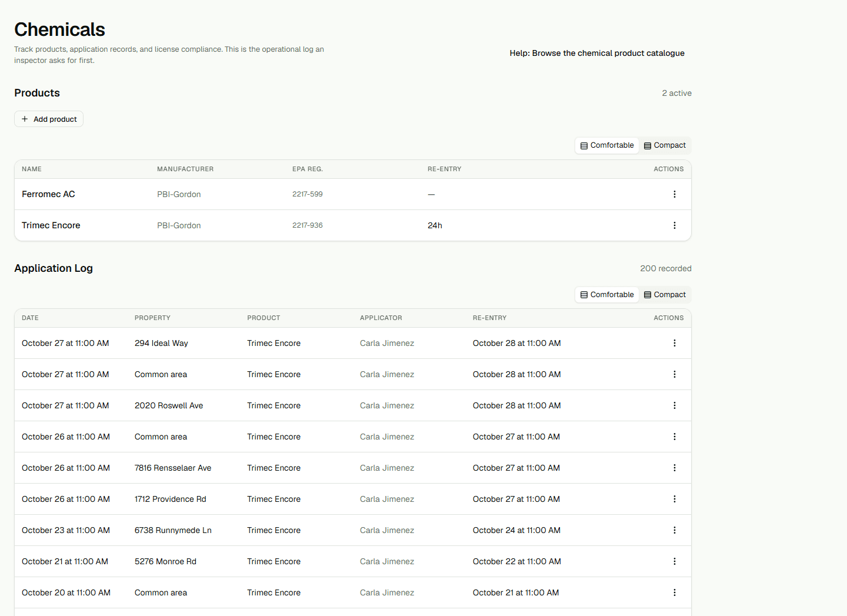
Task: Click the October 23 at 11:00 AM date
Action: [x=66, y=530]
